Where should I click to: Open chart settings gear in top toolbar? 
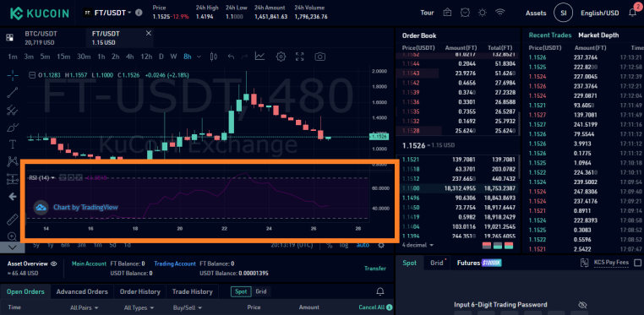[x=281, y=57]
